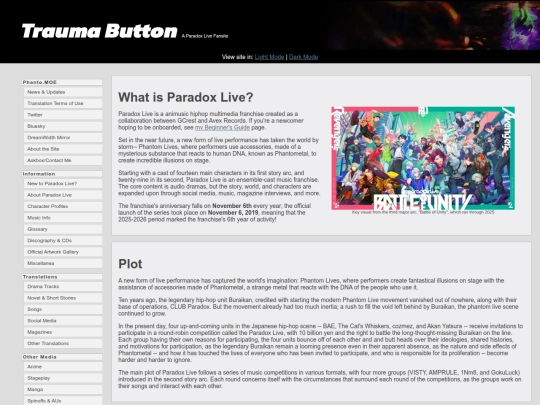
Task: Switch the site to Dark Mode
Action: [x=303, y=57]
